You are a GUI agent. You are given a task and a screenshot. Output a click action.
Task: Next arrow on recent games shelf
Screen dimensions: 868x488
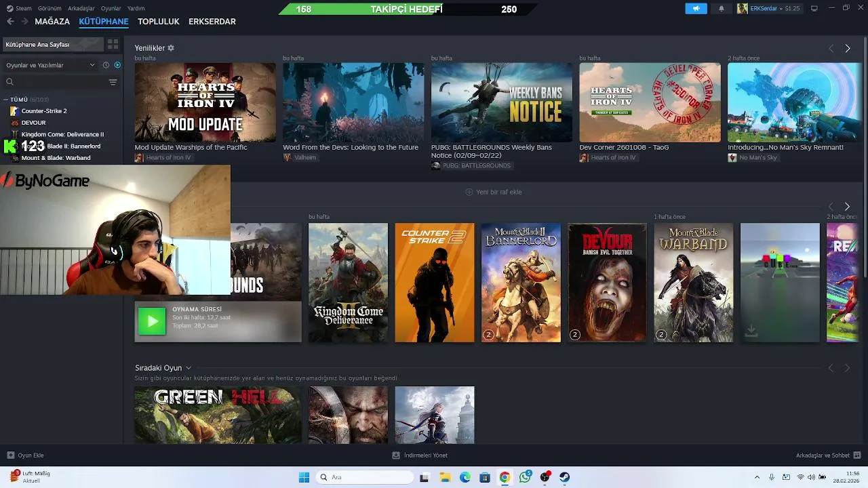(x=848, y=206)
